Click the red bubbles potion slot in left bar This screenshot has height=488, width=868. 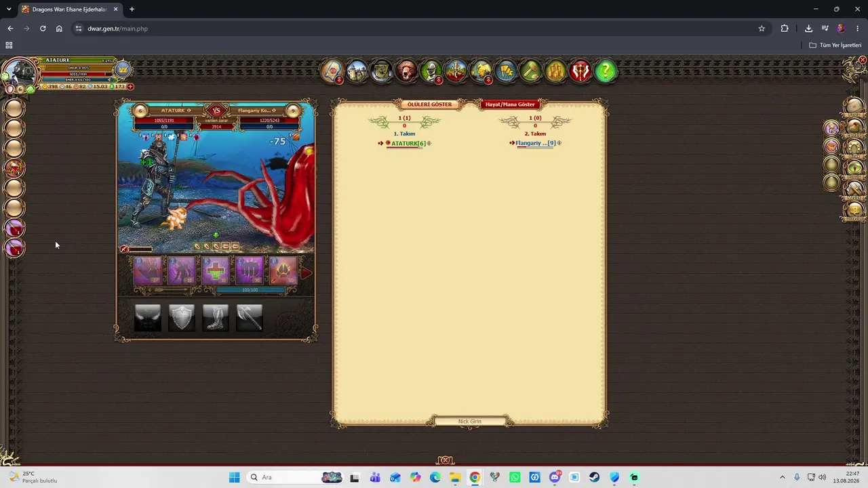coord(14,167)
